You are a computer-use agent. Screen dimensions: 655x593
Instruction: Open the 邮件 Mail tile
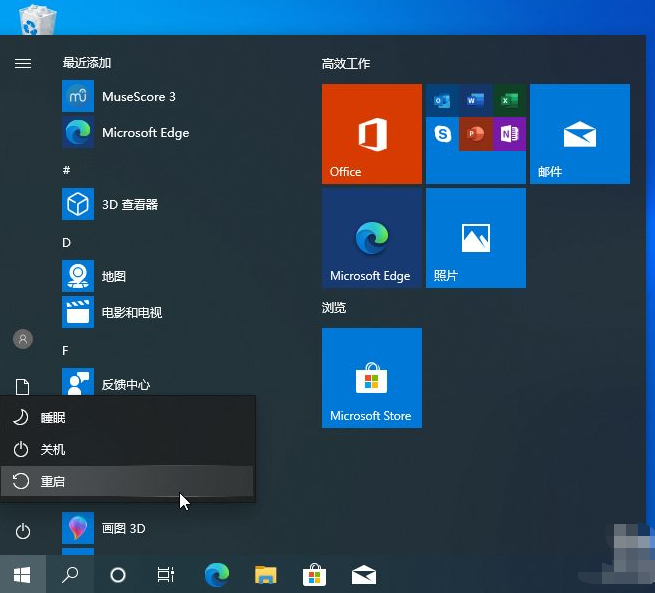coord(579,134)
